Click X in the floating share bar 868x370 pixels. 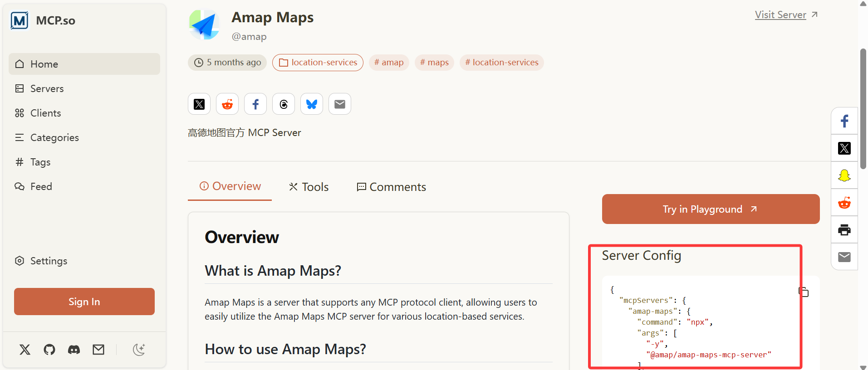844,148
